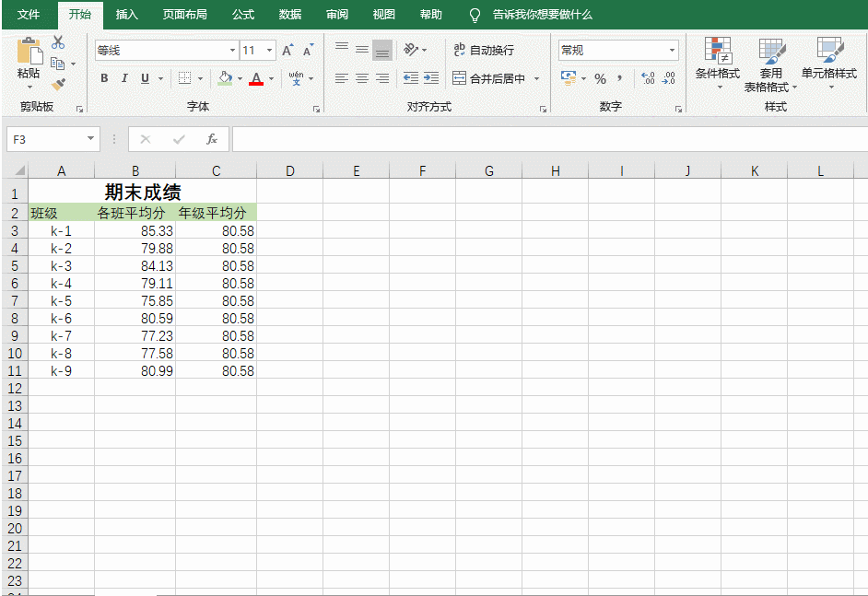This screenshot has width=868, height=596.
Task: Increase indent icon
Action: [431, 78]
